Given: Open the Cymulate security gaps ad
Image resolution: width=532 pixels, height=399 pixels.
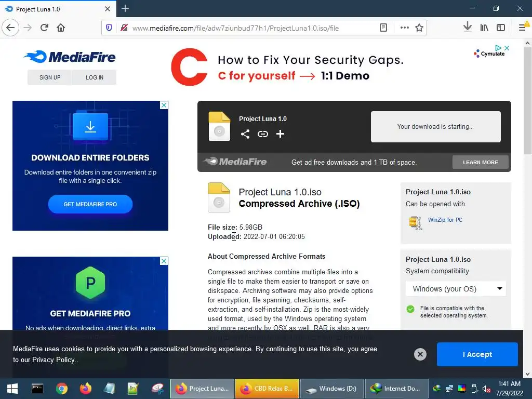Looking at the screenshot, I should pyautogui.click(x=287, y=67).
